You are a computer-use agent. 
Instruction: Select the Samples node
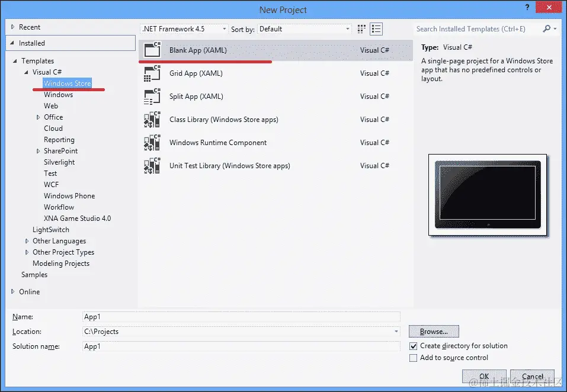pyautogui.click(x=34, y=275)
